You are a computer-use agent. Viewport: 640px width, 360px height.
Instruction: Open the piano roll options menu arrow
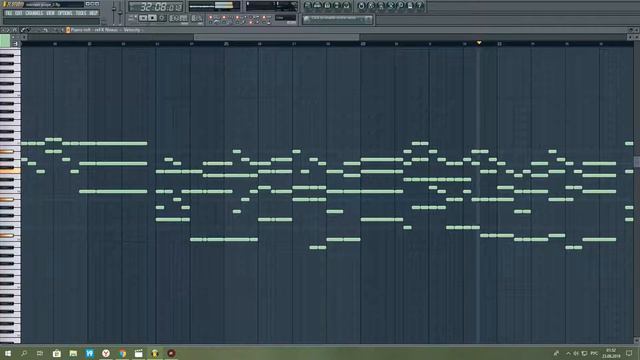pyautogui.click(x=4, y=30)
